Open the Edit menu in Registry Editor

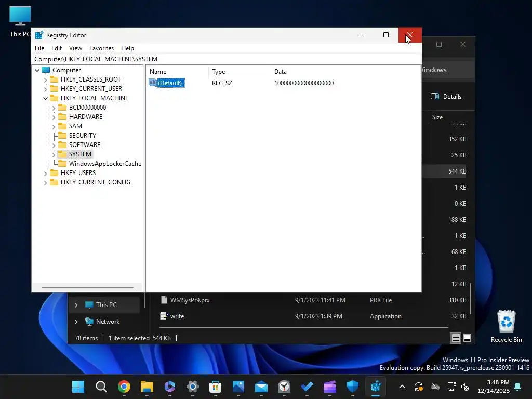click(56, 48)
